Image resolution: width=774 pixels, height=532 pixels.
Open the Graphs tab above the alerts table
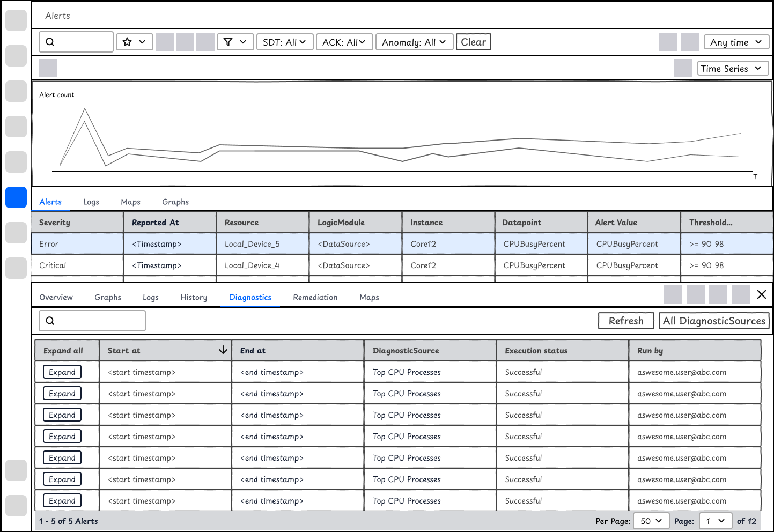(x=175, y=202)
